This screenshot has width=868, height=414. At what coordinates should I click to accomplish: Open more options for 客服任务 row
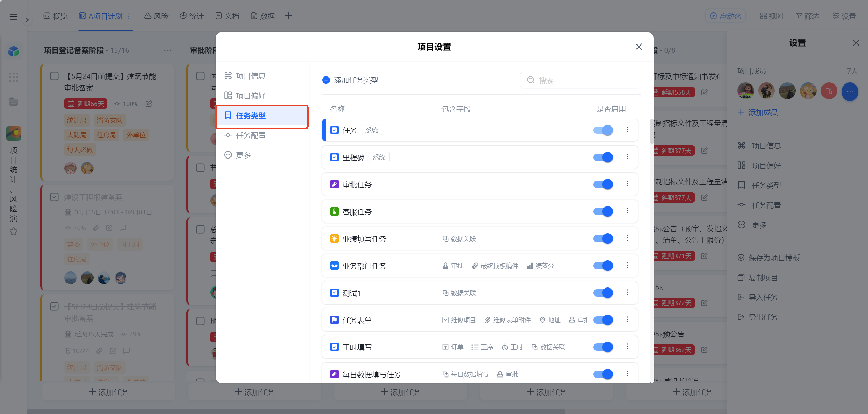tap(627, 211)
